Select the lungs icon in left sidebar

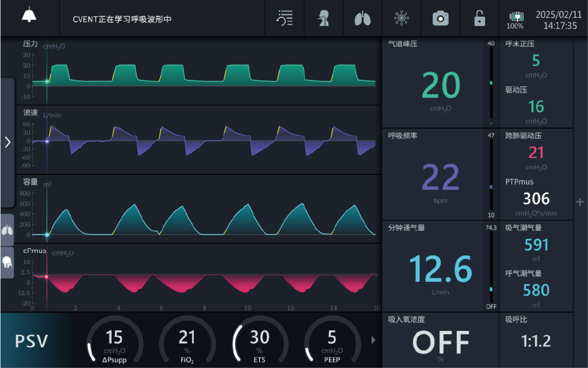(x=8, y=230)
